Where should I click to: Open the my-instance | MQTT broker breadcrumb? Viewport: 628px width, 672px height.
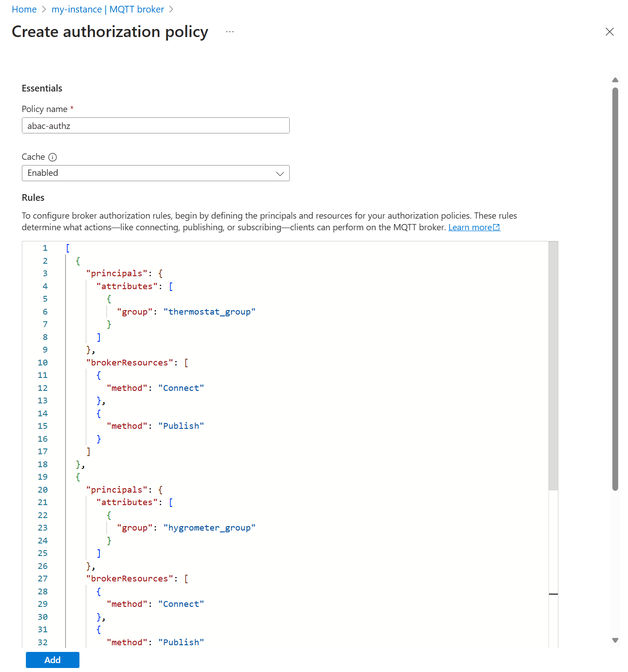(108, 9)
